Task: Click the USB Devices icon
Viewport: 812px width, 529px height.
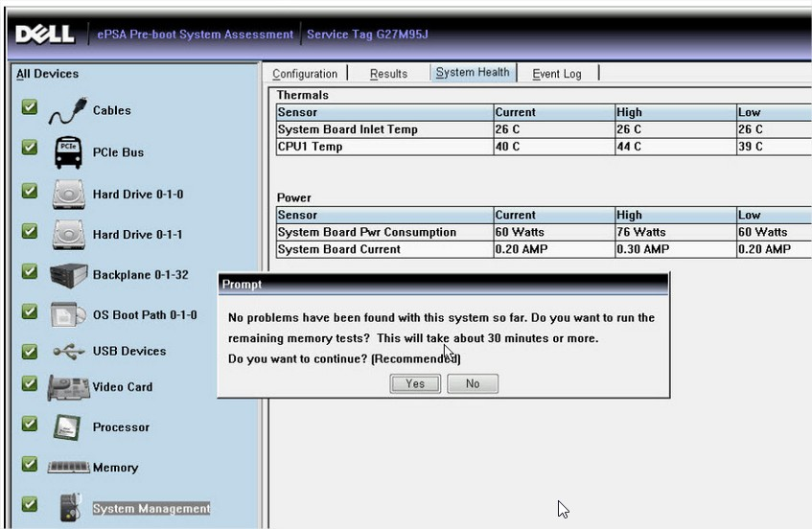Action: [x=68, y=352]
